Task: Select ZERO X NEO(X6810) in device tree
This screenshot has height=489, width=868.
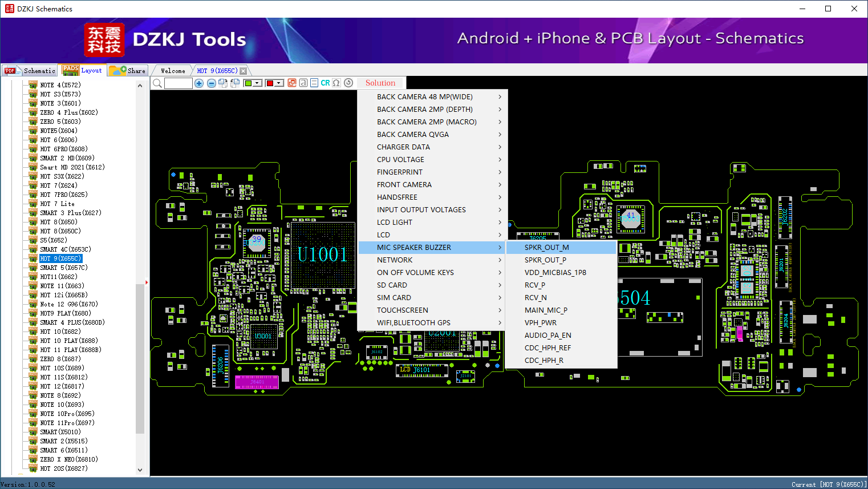Action: click(69, 459)
